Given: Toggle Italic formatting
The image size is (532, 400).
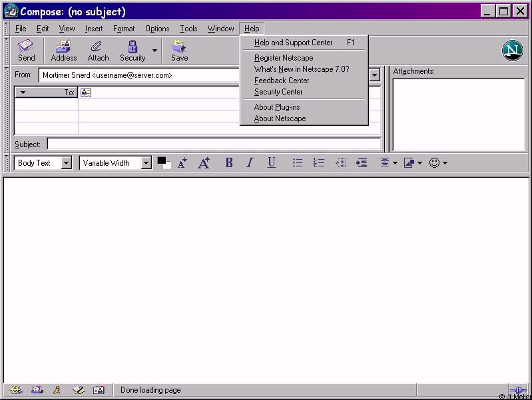Looking at the screenshot, I should point(250,163).
